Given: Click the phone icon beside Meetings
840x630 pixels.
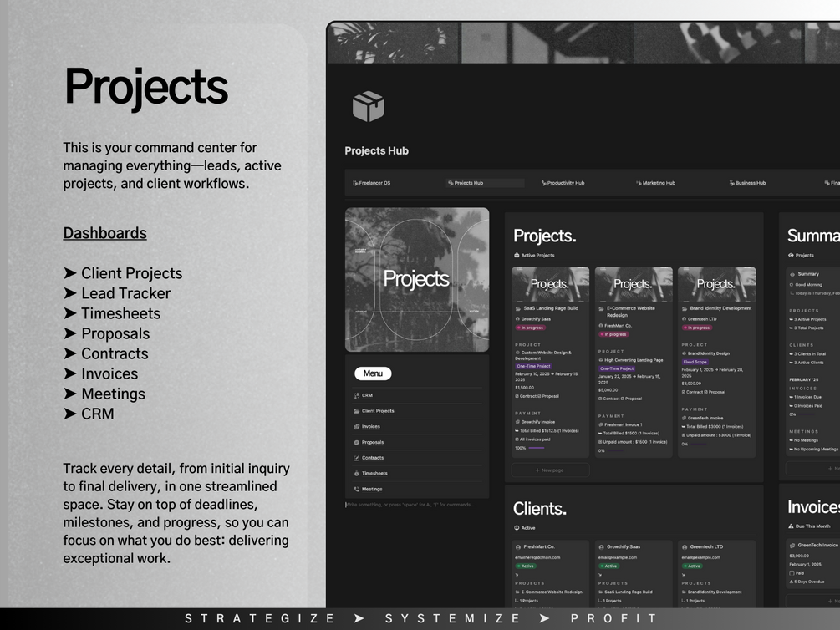Looking at the screenshot, I should coord(356,489).
